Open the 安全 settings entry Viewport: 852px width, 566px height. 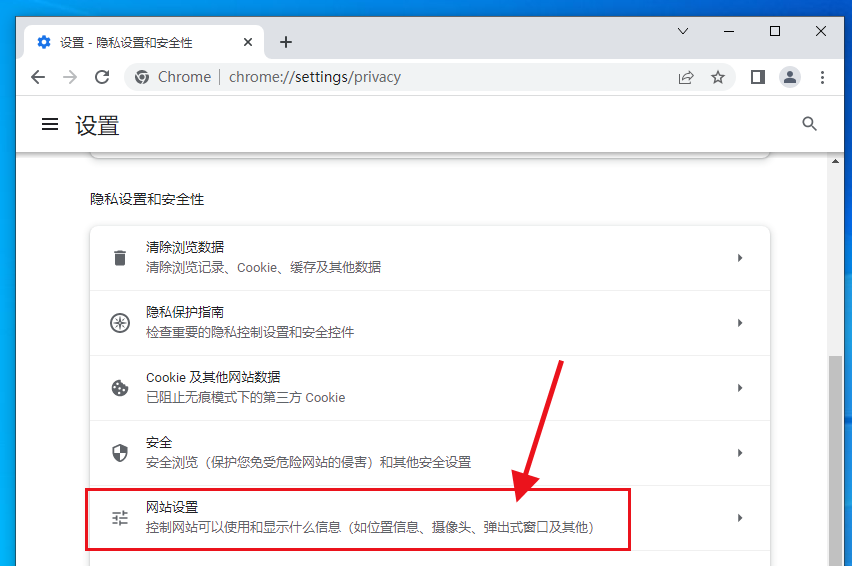point(430,453)
